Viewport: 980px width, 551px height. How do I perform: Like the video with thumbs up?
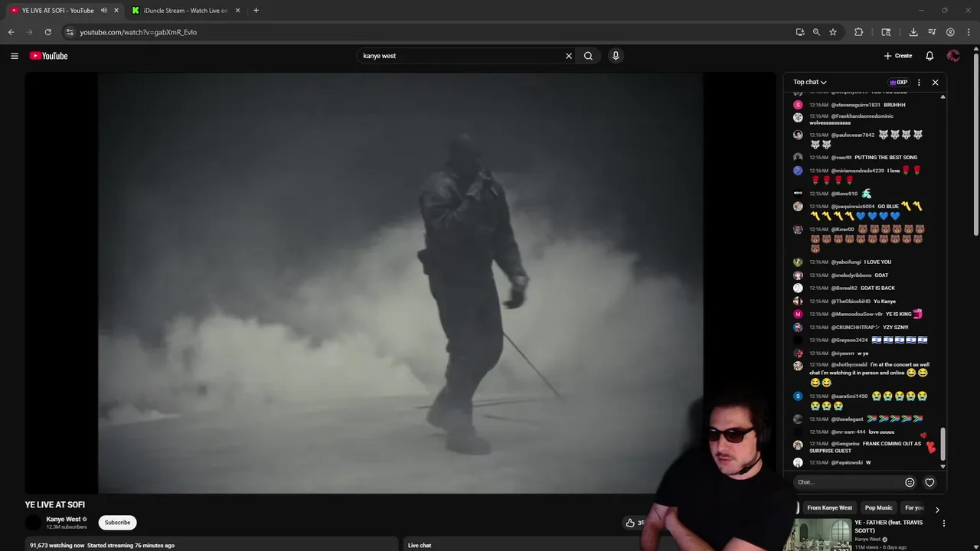[x=630, y=523]
